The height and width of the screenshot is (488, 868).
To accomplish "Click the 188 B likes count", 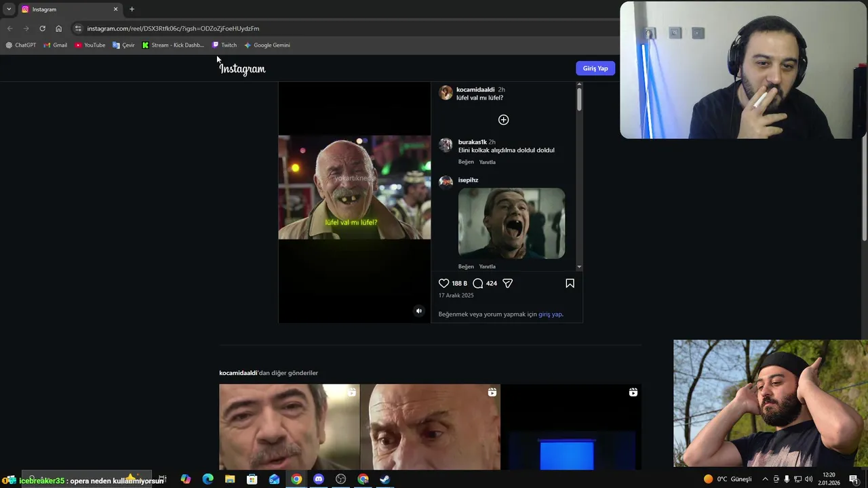I will pyautogui.click(x=460, y=283).
